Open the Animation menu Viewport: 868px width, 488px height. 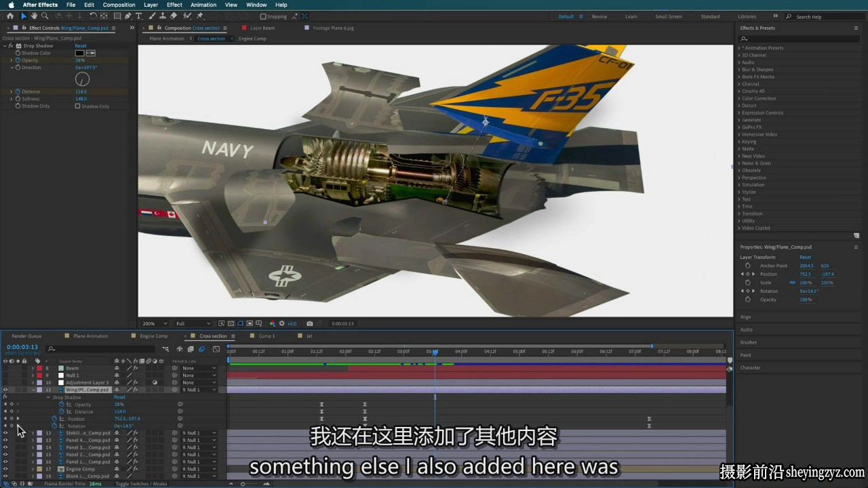point(203,5)
